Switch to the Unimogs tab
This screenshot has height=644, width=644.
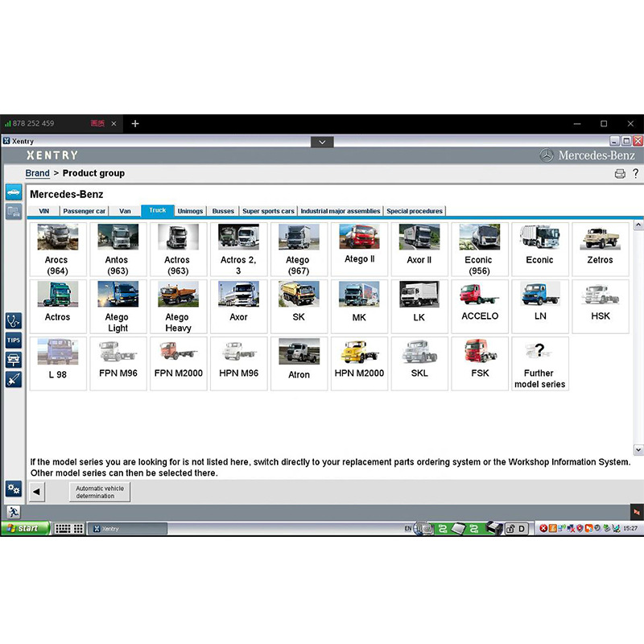(190, 211)
